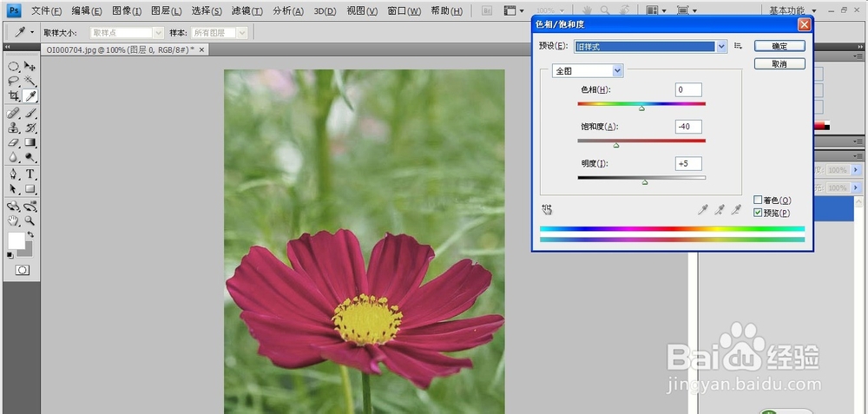
Task: Click on-image adjustment finger tool in dialog
Action: click(x=547, y=208)
